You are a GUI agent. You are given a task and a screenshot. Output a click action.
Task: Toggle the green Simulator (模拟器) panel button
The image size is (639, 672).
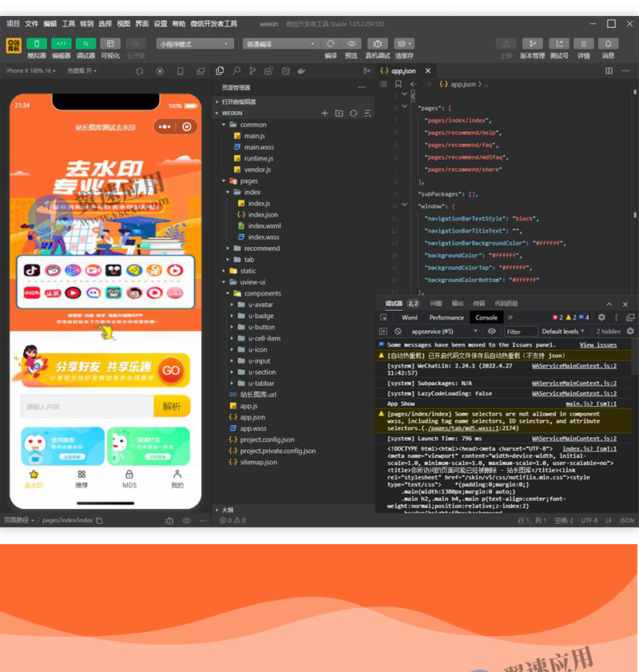pos(37,44)
